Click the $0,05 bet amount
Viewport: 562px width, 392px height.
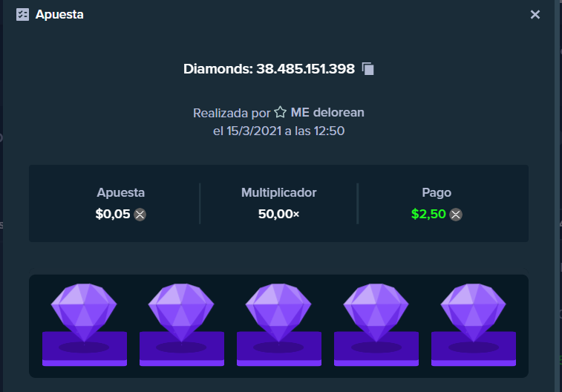113,215
